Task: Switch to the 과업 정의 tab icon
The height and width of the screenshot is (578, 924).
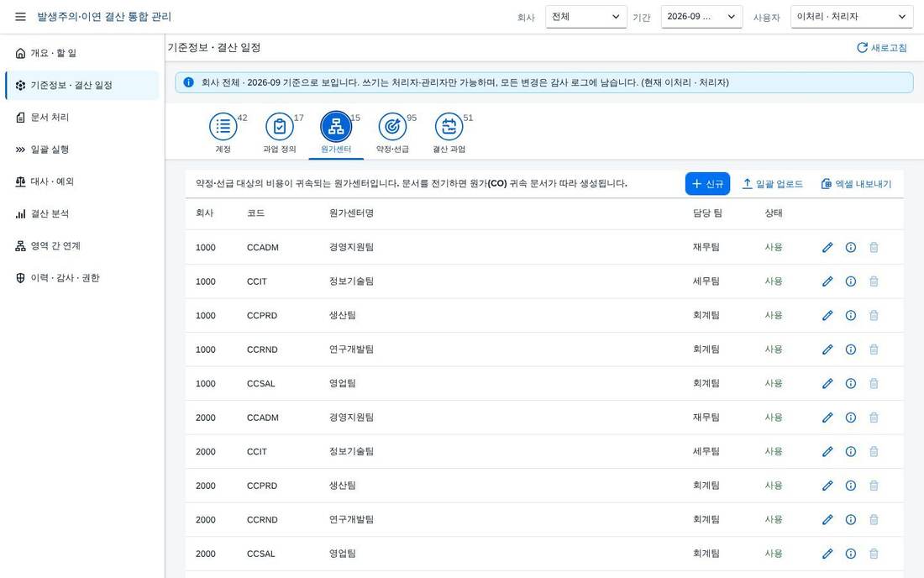Action: tap(280, 126)
